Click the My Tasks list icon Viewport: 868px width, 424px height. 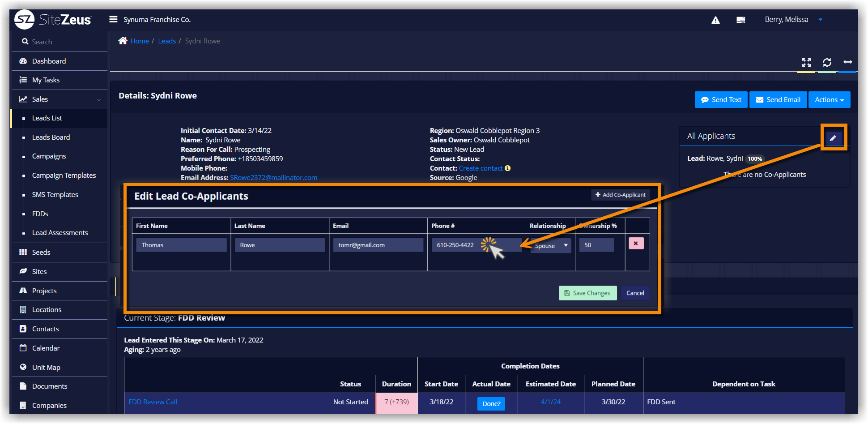click(23, 80)
